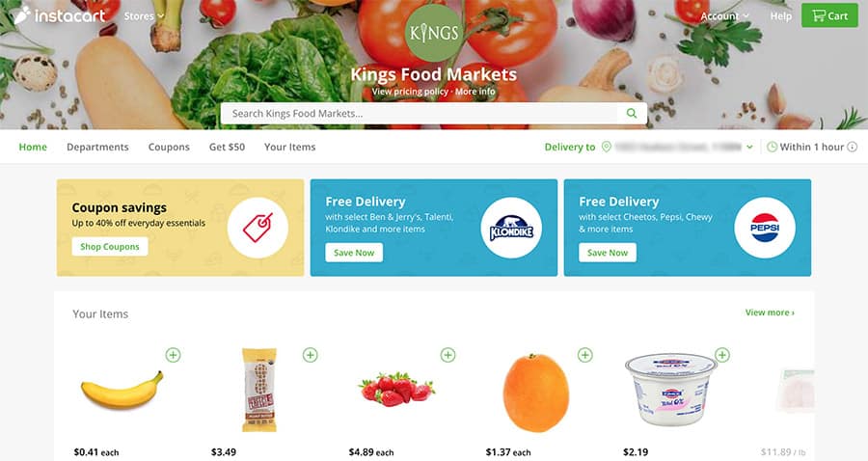The height and width of the screenshot is (461, 868).
Task: Click View more link in Your Items
Action: [770, 312]
